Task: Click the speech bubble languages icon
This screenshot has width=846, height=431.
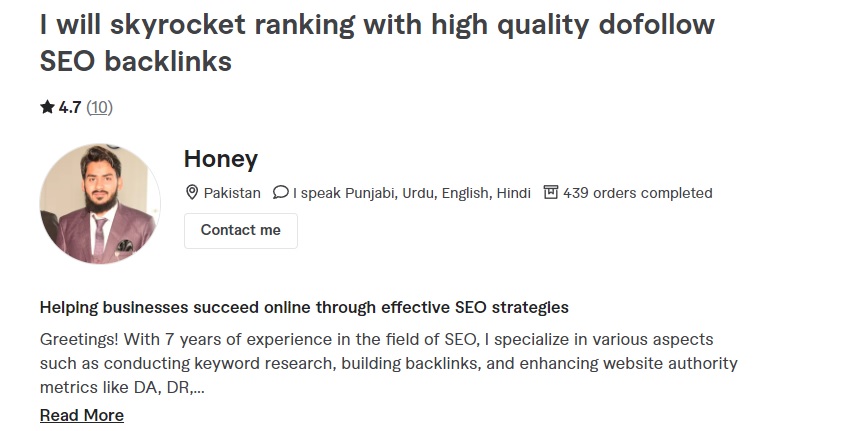Action: tap(281, 193)
